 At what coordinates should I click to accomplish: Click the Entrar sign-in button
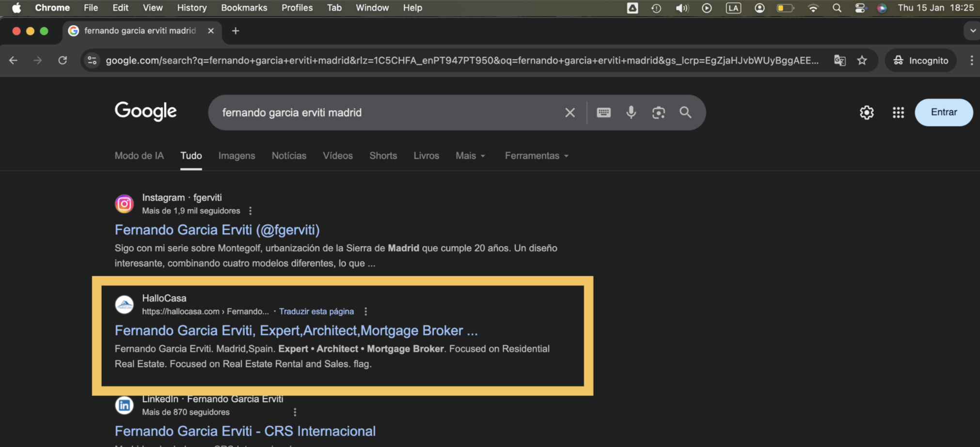coord(944,112)
